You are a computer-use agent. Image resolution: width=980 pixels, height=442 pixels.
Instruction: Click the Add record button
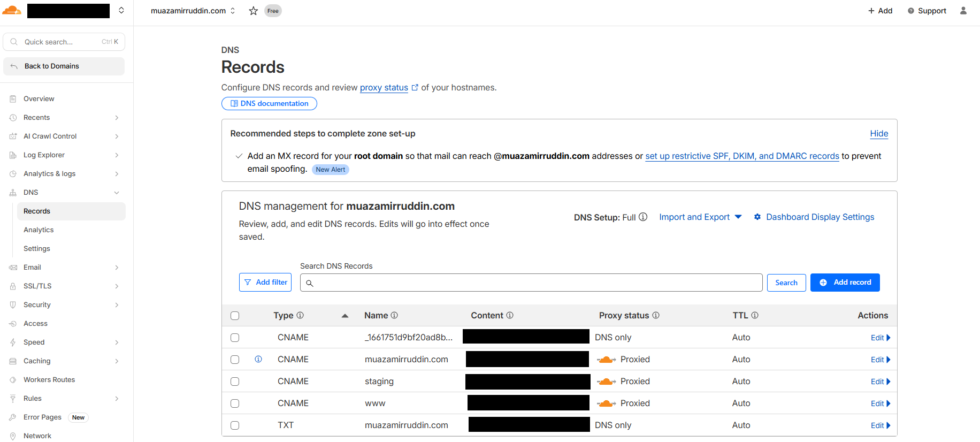pos(845,283)
